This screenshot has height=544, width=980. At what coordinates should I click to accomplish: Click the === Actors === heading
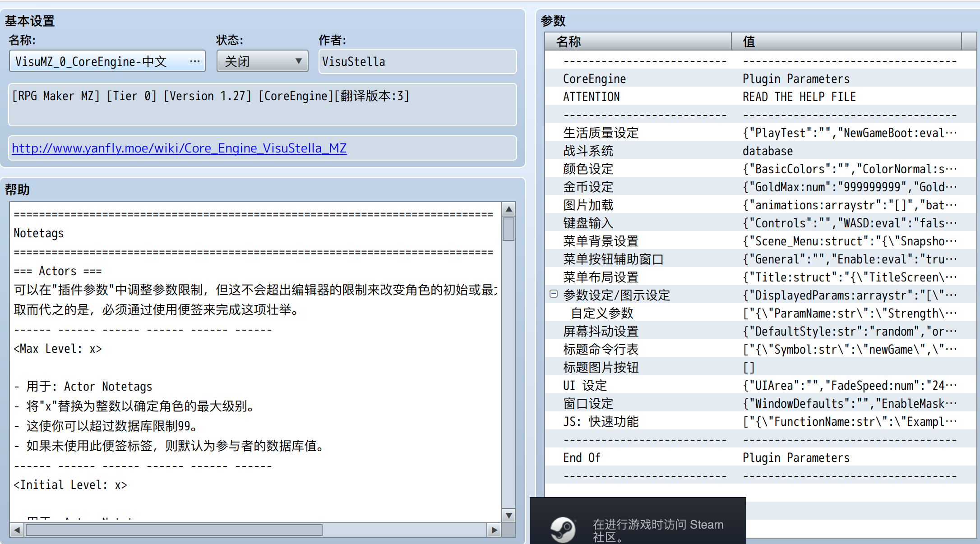58,271
